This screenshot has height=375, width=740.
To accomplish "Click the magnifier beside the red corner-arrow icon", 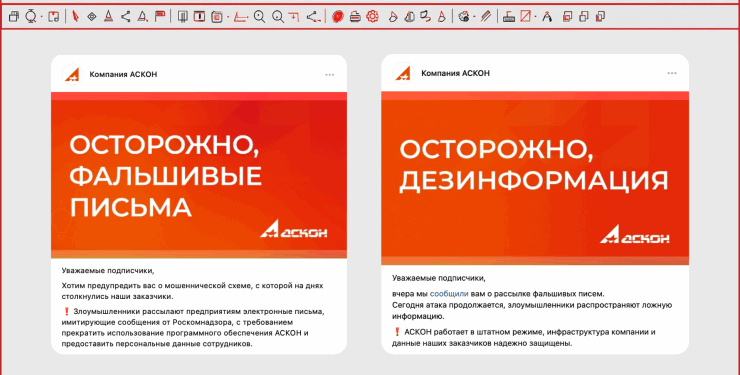I will coord(278,17).
